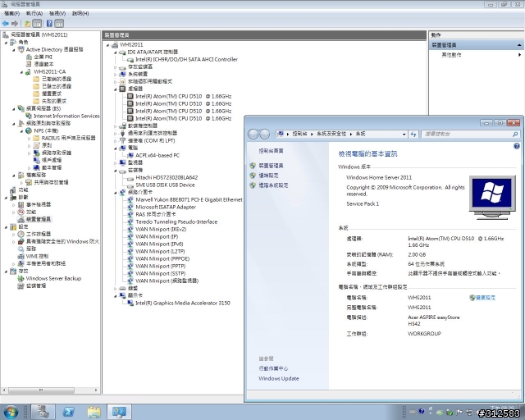The image size is (525, 420).
Task: Select 磁碟管理 under 存放
Action: click(x=36, y=285)
